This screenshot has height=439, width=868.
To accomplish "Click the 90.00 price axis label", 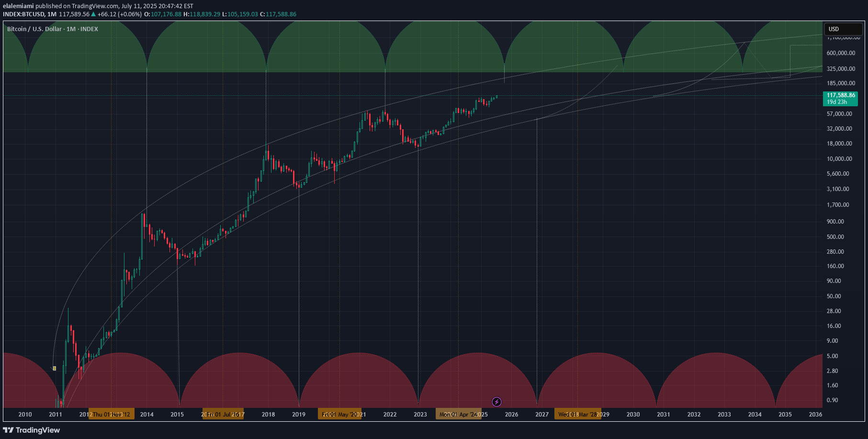I will point(834,281).
